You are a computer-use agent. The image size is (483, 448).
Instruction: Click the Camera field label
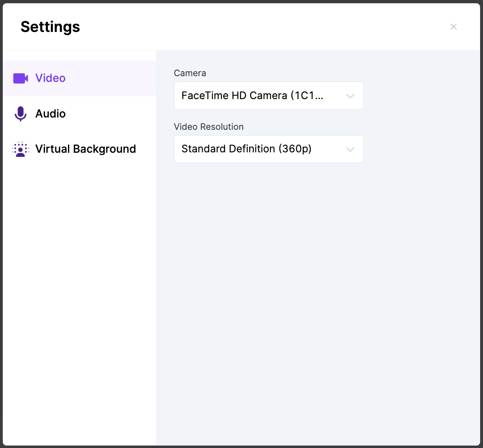190,73
